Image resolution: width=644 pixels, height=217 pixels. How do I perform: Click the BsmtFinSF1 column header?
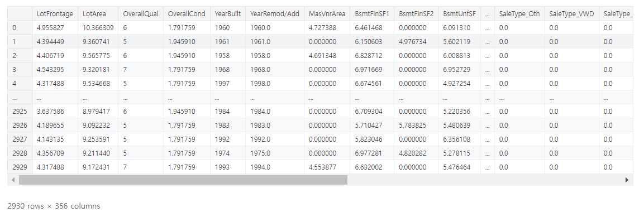click(371, 13)
